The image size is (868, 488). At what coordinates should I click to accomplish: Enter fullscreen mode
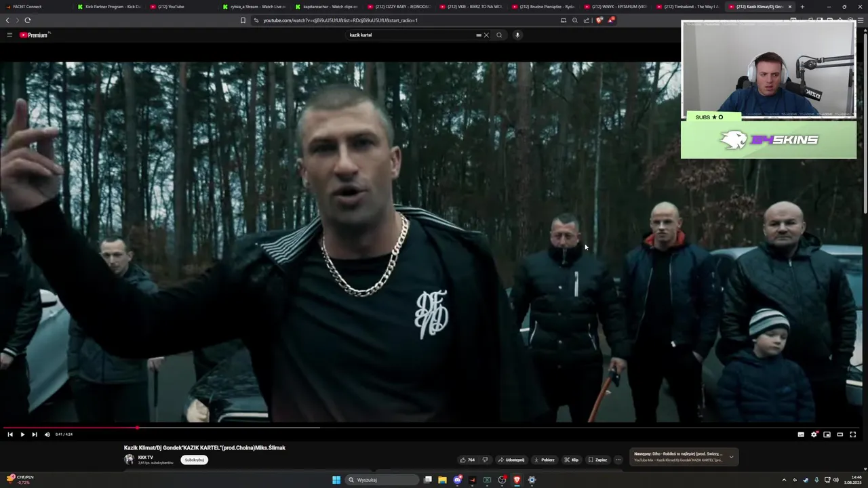click(x=853, y=434)
